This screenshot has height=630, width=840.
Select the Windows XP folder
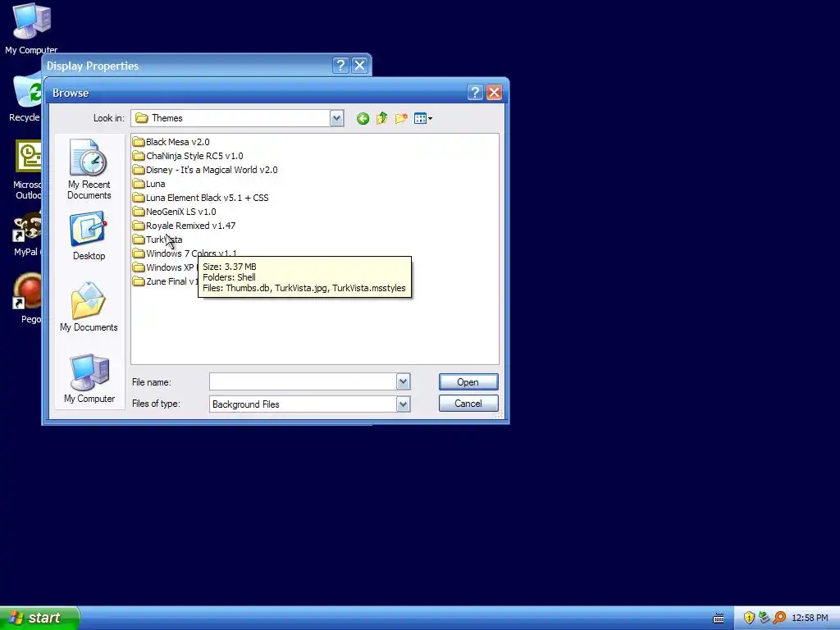[165, 267]
